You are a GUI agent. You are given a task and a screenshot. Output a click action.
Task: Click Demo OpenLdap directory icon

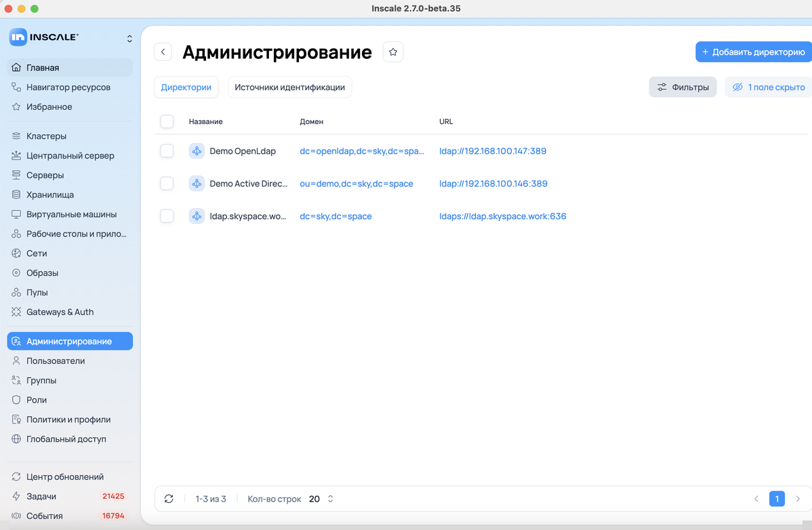[x=197, y=151]
